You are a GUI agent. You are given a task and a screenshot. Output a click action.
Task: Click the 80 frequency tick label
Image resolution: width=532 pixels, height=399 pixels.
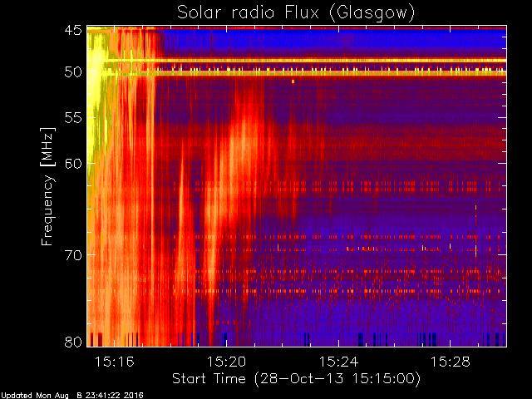(73, 342)
